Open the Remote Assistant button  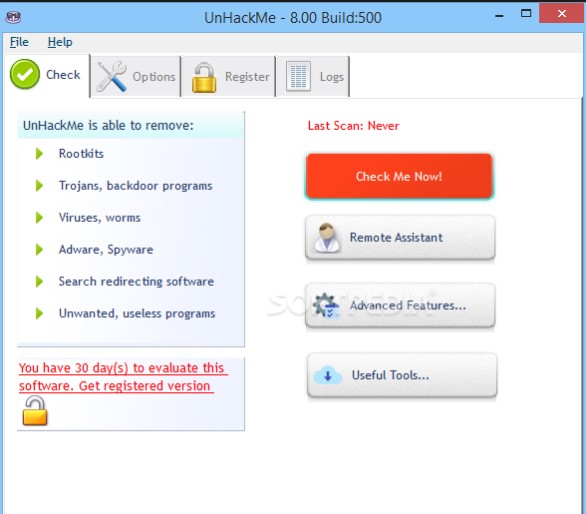tap(400, 237)
